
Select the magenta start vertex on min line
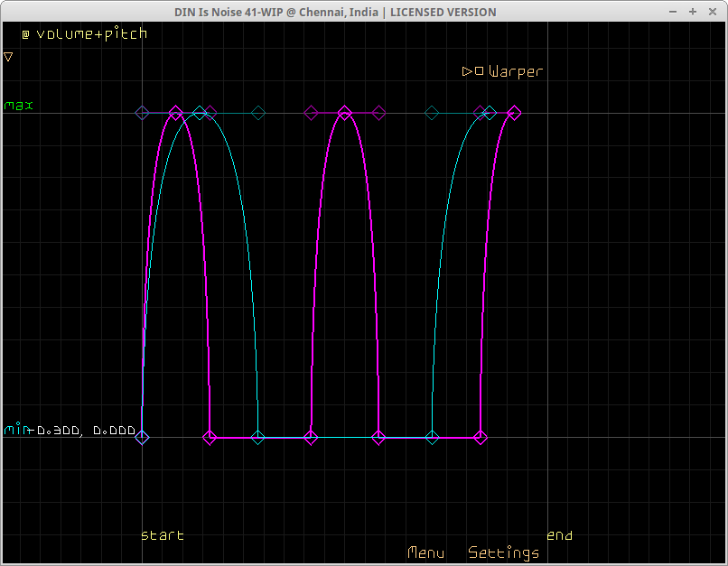142,438
